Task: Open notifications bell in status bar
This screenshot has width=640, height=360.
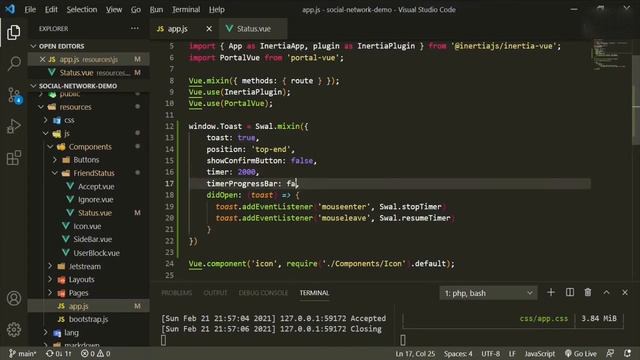Action: click(628, 353)
